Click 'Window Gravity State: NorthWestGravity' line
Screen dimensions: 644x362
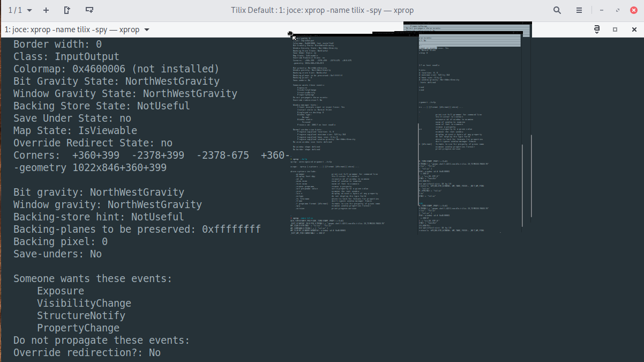pos(125,93)
